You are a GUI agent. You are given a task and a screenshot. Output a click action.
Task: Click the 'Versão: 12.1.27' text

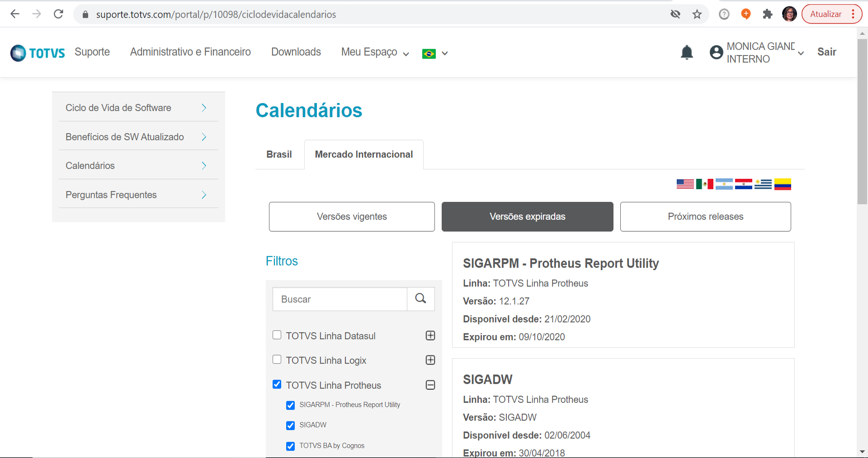point(496,301)
